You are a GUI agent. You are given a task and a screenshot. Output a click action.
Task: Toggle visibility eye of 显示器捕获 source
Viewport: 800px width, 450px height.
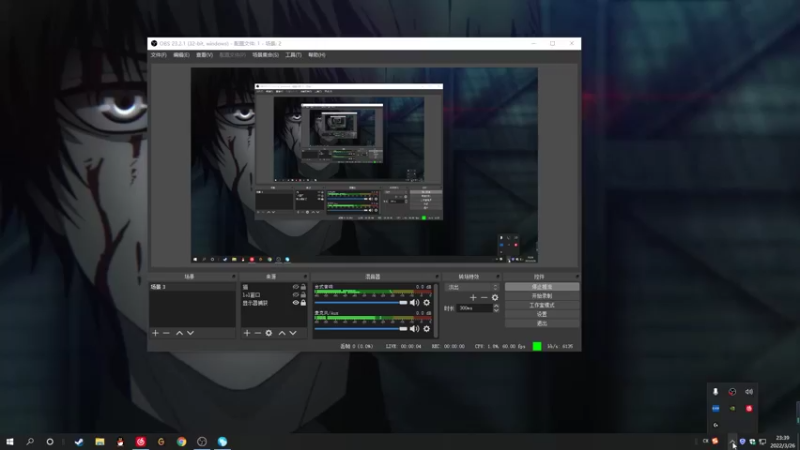pyautogui.click(x=295, y=303)
